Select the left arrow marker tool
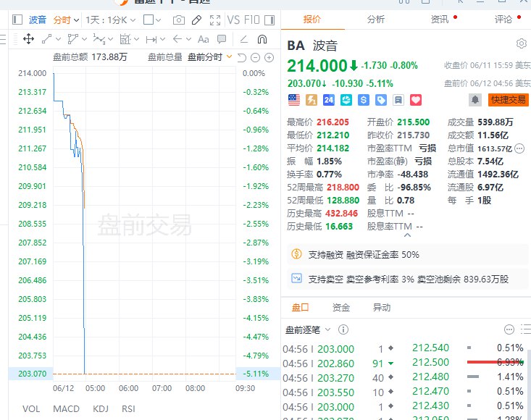 tap(177, 39)
